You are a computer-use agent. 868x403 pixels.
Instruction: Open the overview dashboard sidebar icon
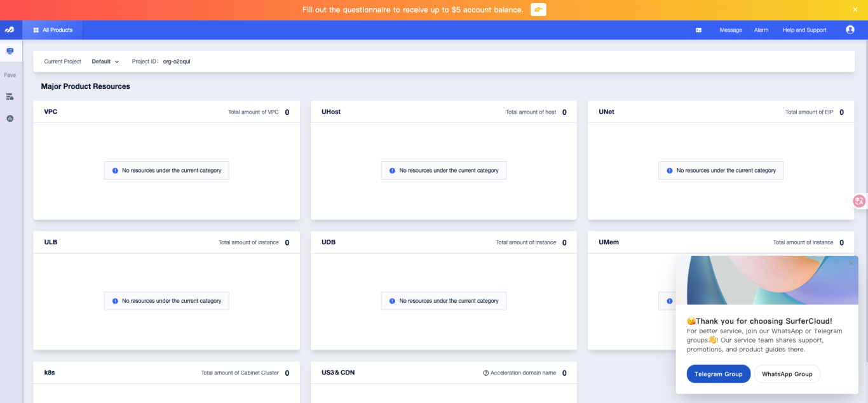click(10, 51)
